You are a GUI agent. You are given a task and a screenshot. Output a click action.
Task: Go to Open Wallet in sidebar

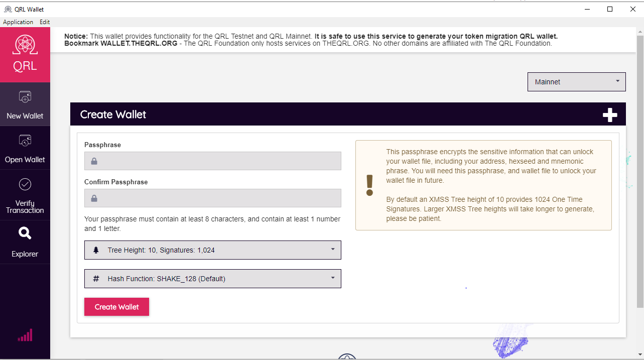(x=25, y=148)
